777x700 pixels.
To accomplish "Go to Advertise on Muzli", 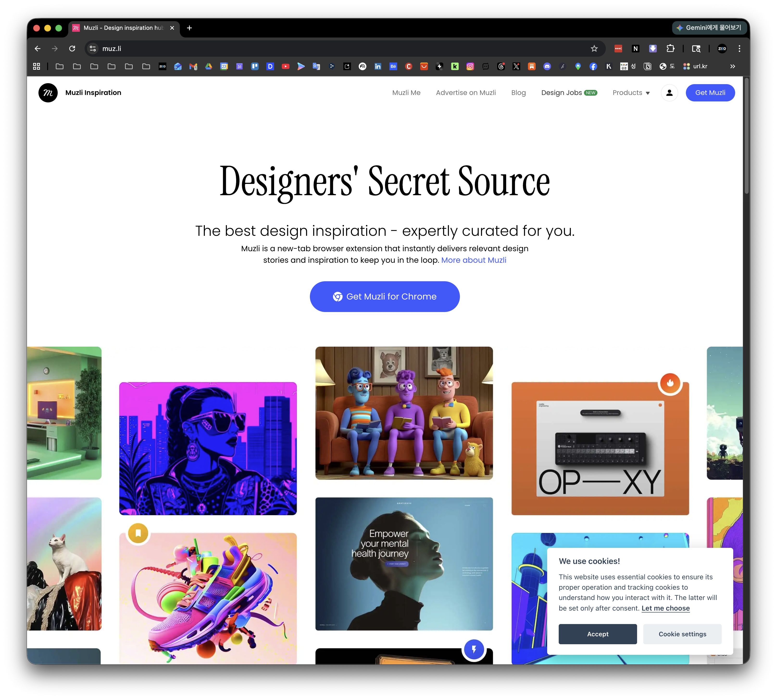I will (x=466, y=93).
